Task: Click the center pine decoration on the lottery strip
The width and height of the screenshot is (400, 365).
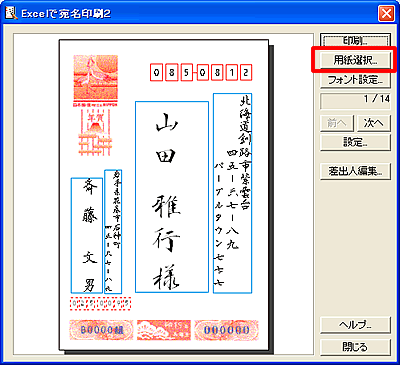Action: click(x=164, y=330)
